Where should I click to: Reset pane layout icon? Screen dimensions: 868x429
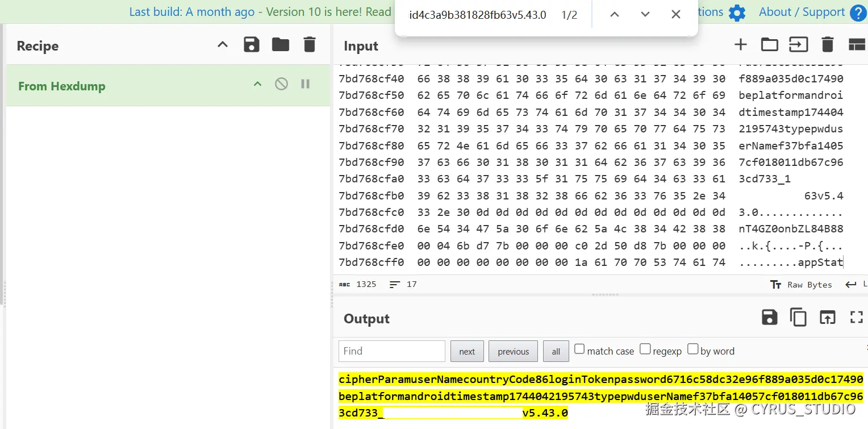[857, 45]
